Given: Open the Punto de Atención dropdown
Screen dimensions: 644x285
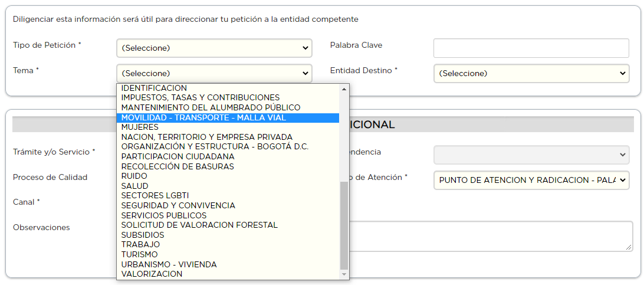Looking at the screenshot, I should pyautogui.click(x=531, y=180).
